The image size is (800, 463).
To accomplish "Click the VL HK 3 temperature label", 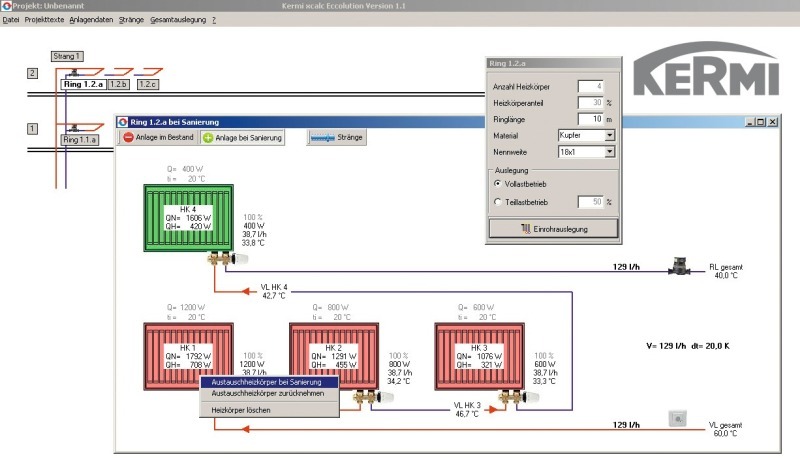I will [467, 409].
